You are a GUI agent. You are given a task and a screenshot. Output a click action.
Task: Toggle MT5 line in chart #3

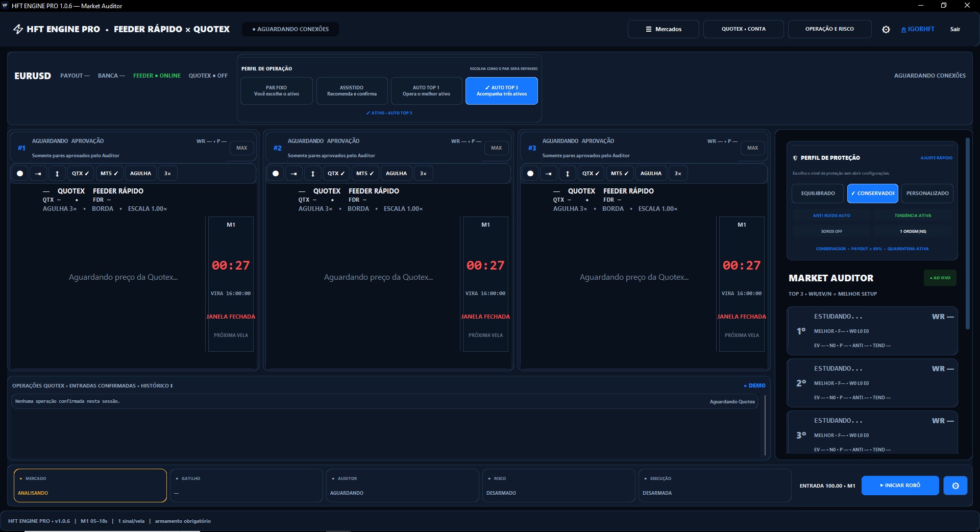click(620, 174)
